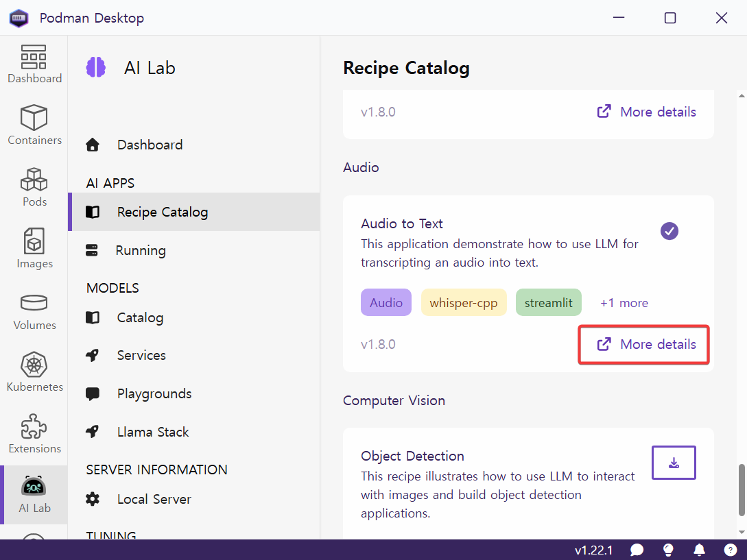Click the whisper-cpp tag
Viewport: 747px width, 560px height.
click(463, 303)
